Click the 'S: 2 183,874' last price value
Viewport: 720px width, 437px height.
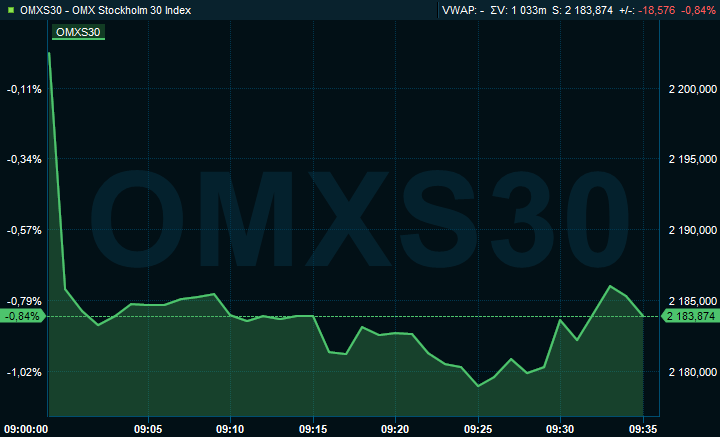583,10
